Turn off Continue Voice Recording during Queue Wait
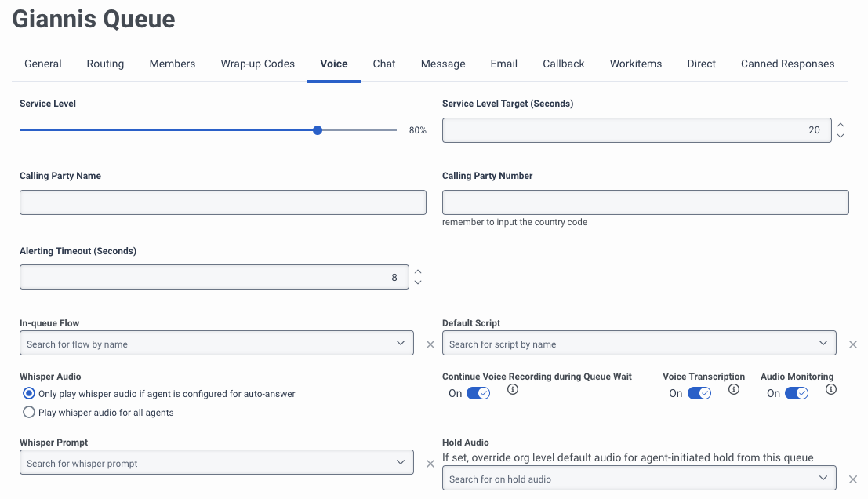The width and height of the screenshot is (868, 499). pos(478,393)
